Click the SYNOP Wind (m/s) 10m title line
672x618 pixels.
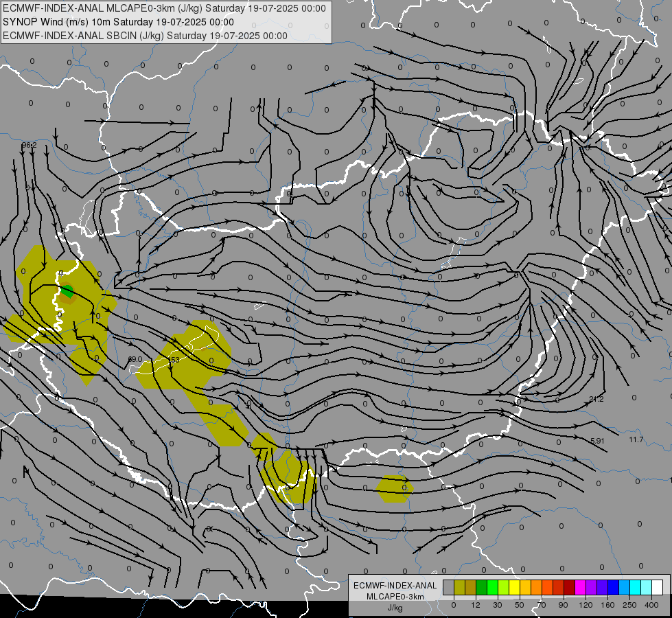[118, 22]
